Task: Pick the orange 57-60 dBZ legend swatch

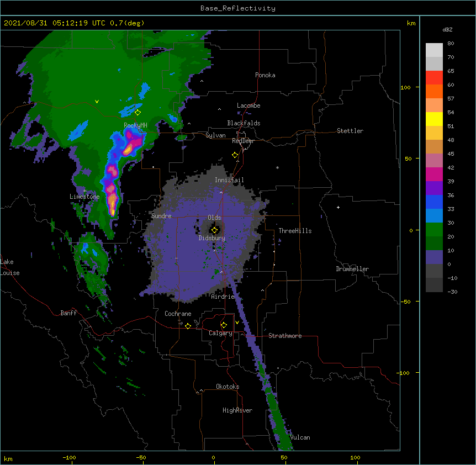Action: 434,91
